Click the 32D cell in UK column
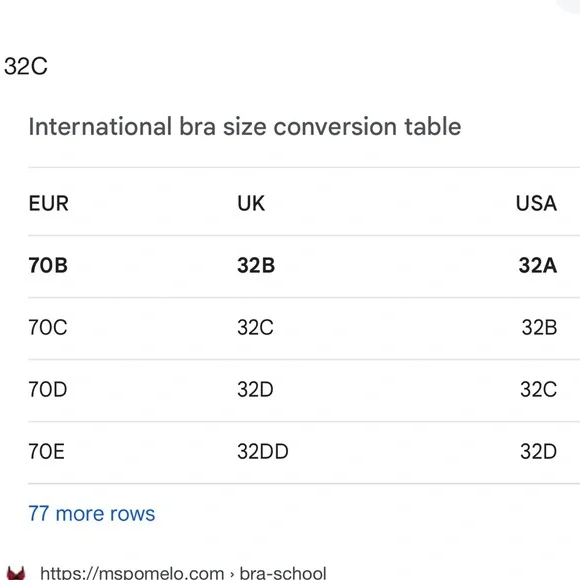 (x=255, y=390)
